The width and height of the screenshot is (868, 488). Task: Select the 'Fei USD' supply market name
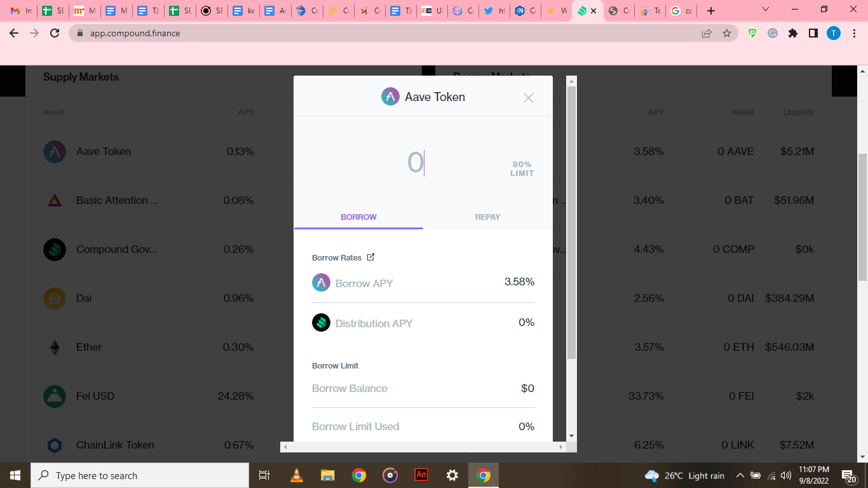point(95,396)
